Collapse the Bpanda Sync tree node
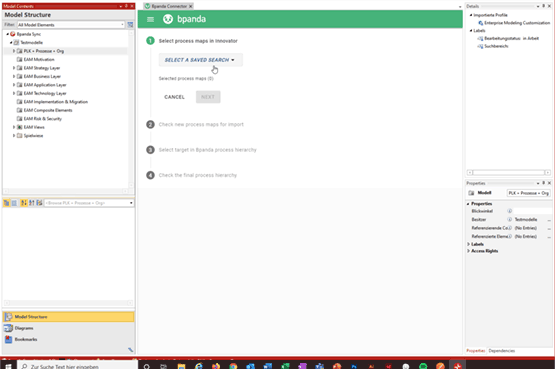This screenshot has width=555, height=369. [7, 34]
